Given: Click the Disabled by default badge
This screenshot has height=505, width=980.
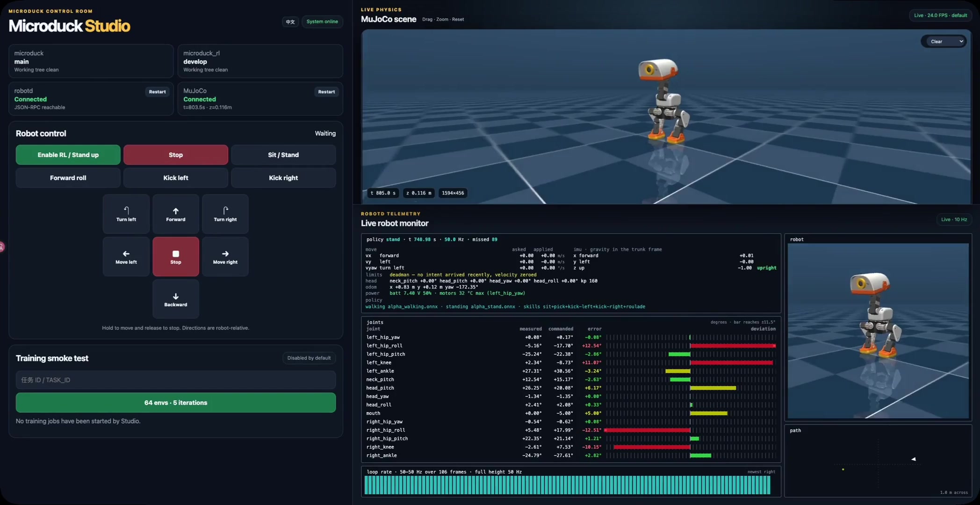Looking at the screenshot, I should [x=309, y=358].
